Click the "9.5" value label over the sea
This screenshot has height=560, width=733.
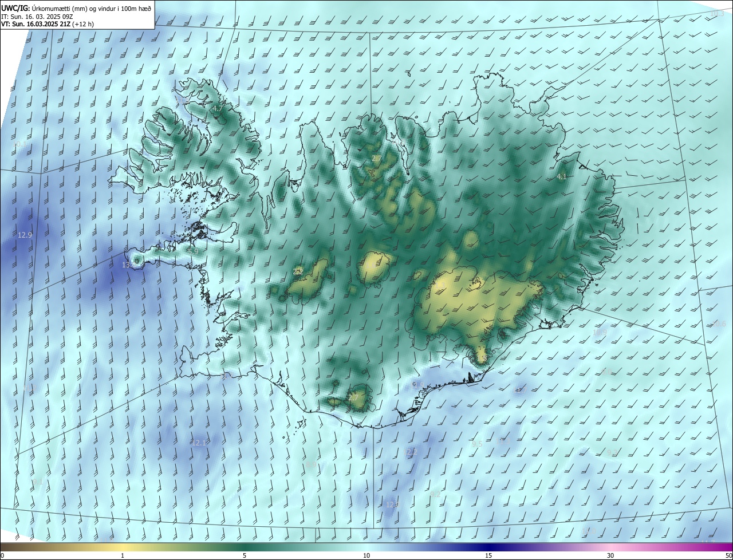coord(477,444)
